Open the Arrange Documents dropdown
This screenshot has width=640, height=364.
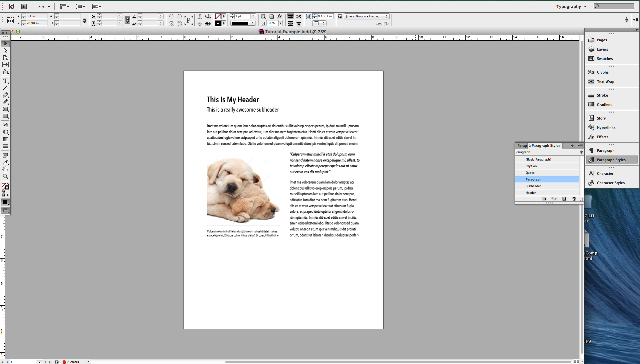click(97, 7)
